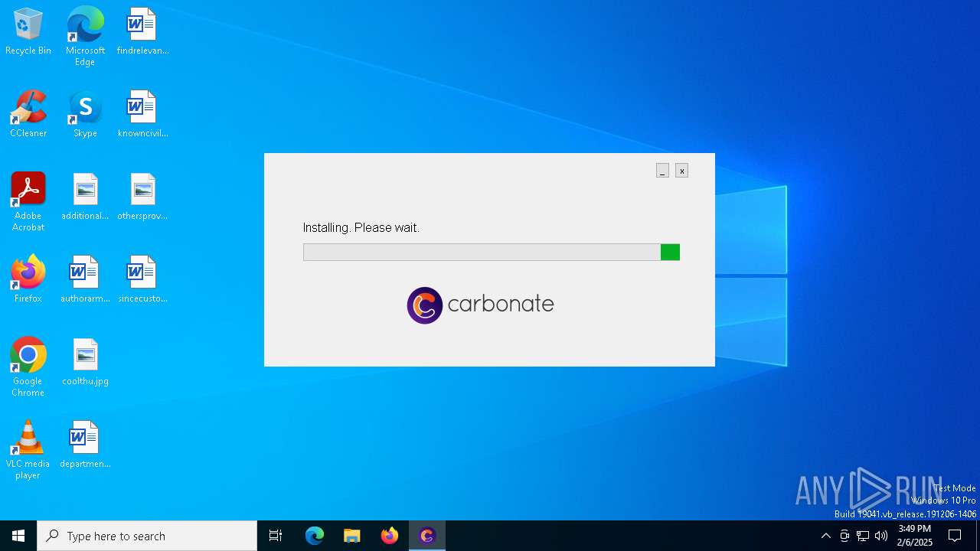This screenshot has height=551, width=980.
Task: Open the CCleaner desktop shortcut
Action: pos(28,115)
